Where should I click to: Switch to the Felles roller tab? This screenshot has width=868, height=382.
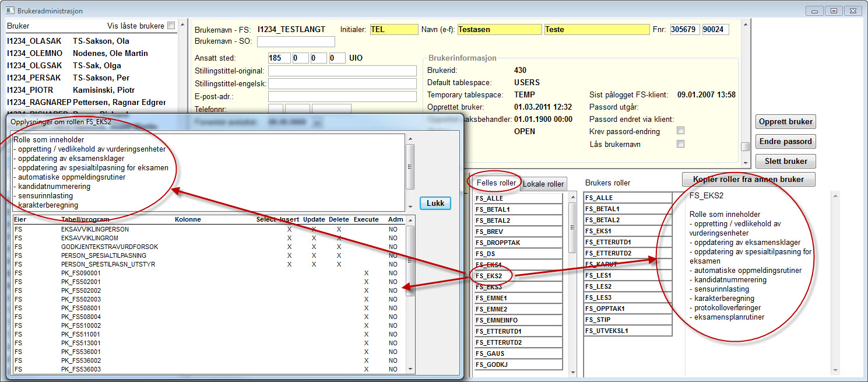(496, 183)
